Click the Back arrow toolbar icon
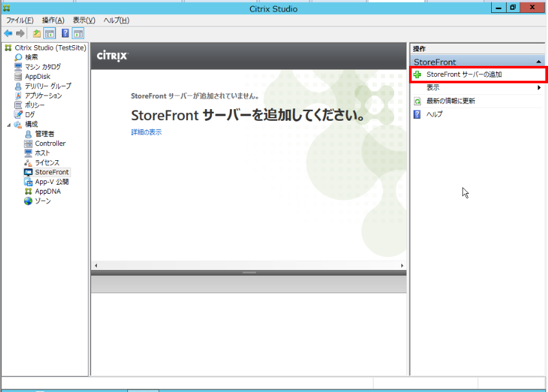 (8, 34)
